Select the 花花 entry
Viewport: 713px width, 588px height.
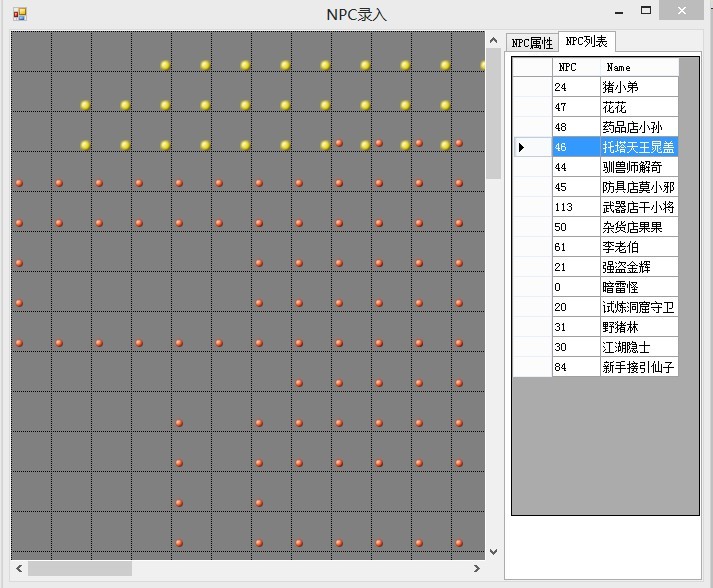coord(639,107)
